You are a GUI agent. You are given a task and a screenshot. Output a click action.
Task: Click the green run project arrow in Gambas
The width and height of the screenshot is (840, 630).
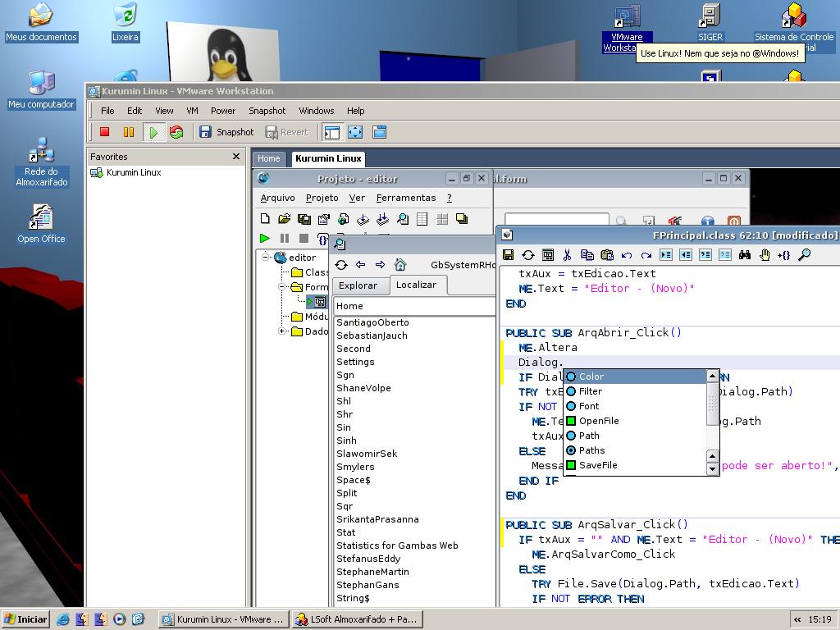click(x=264, y=238)
